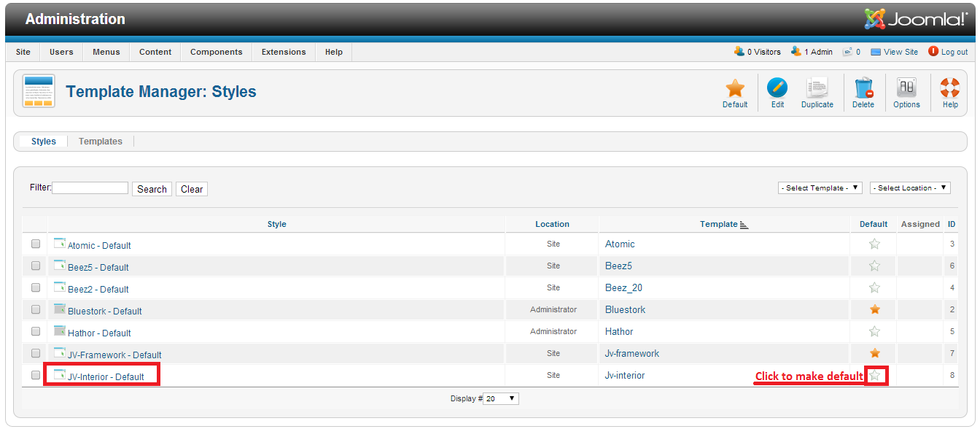Viewport: 980px width, 429px height.
Task: Click the Bluestork style preview icon
Action: click(x=60, y=309)
